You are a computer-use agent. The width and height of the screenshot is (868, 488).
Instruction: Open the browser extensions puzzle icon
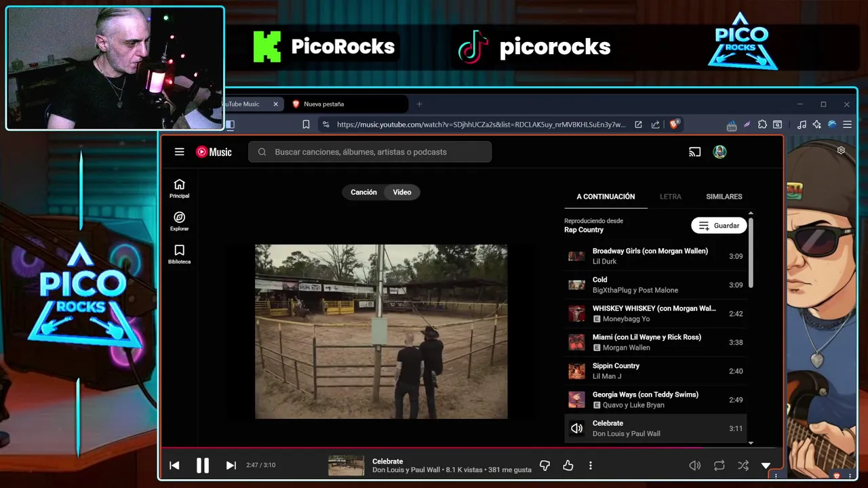coord(762,125)
